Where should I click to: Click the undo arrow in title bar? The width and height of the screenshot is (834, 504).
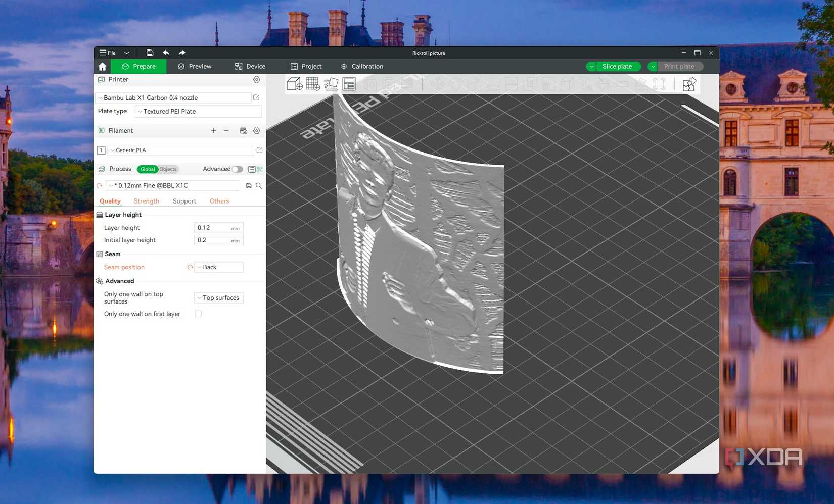166,53
